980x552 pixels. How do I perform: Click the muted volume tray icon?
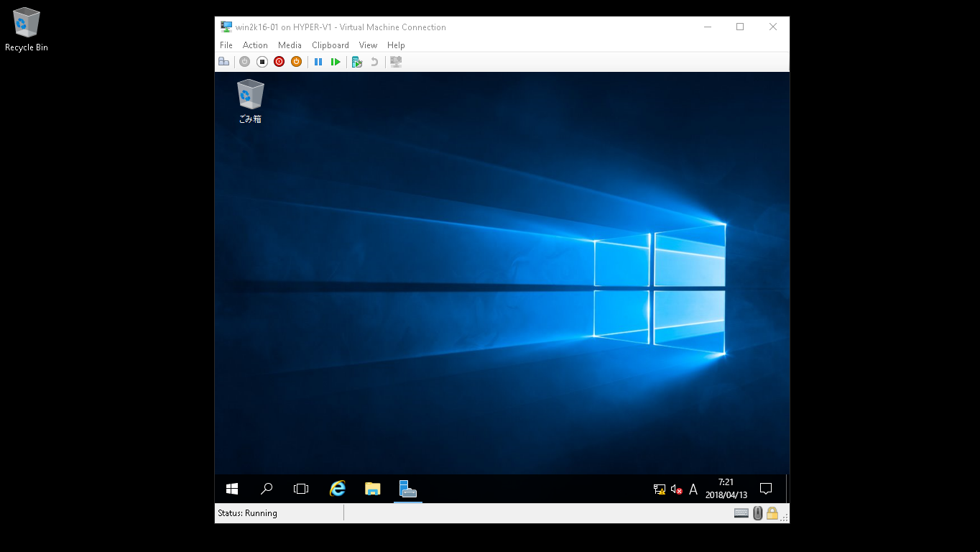(x=676, y=489)
